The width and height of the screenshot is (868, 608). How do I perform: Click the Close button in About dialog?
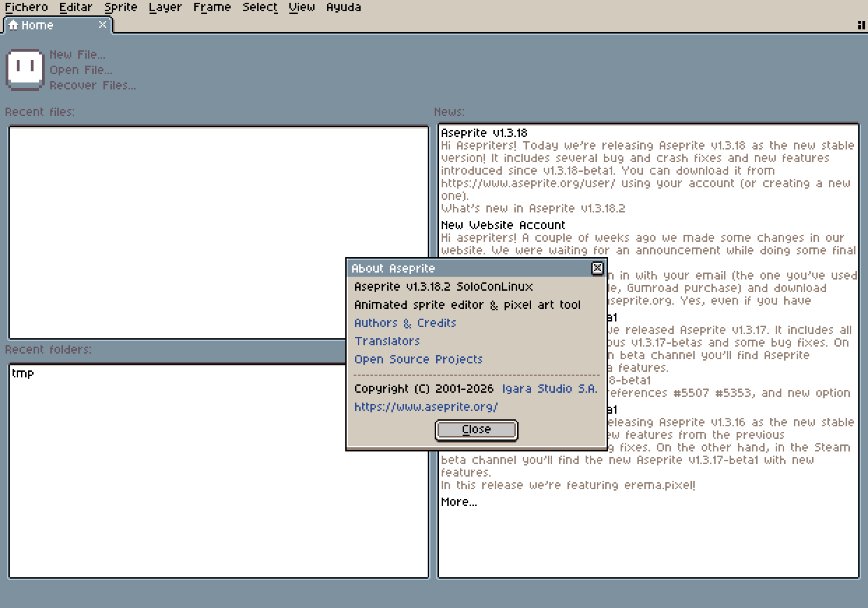click(x=477, y=430)
